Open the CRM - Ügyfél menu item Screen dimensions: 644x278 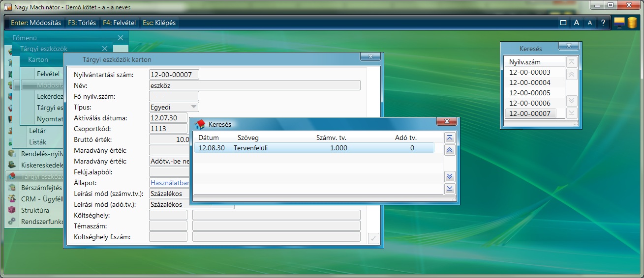(x=42, y=199)
